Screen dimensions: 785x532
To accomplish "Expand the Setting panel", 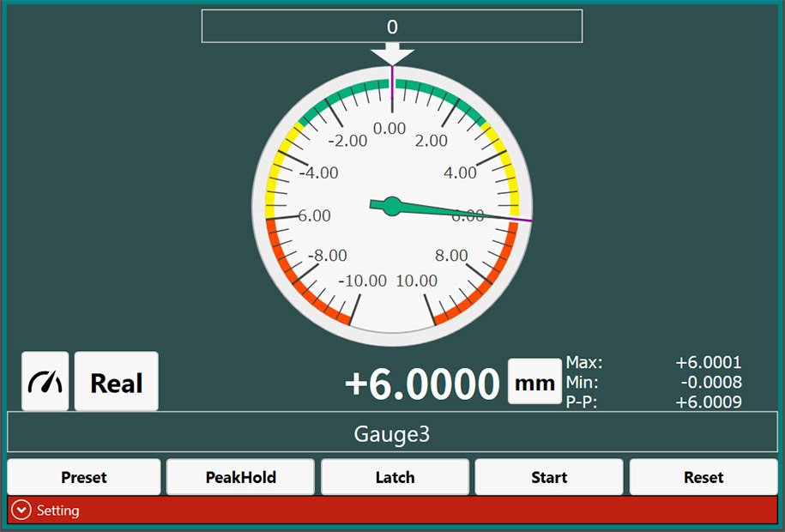I will pyautogui.click(x=392, y=510).
